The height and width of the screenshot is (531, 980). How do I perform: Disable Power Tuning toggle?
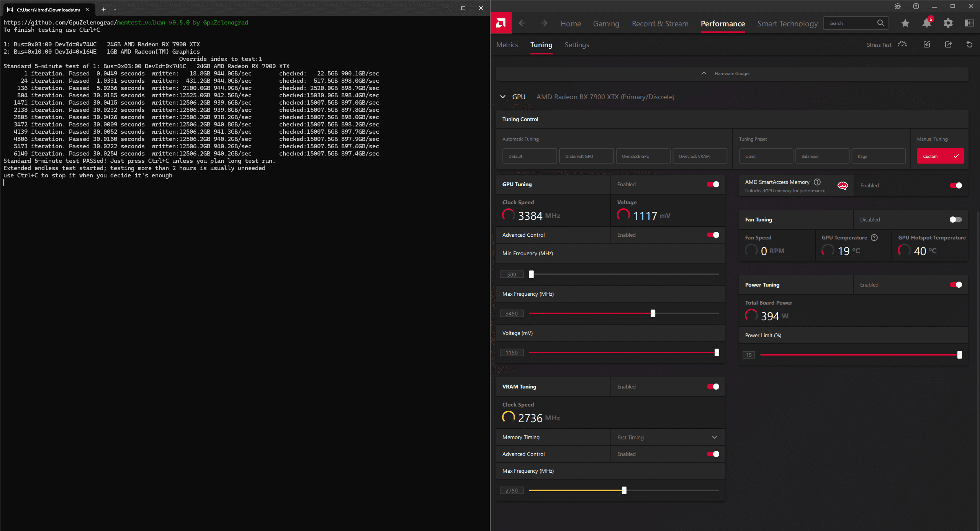click(955, 285)
